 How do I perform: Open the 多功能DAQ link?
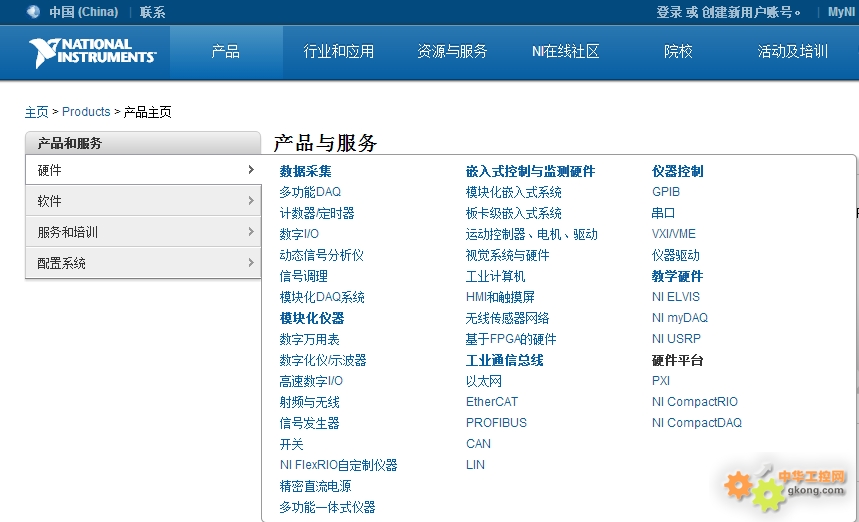(310, 192)
